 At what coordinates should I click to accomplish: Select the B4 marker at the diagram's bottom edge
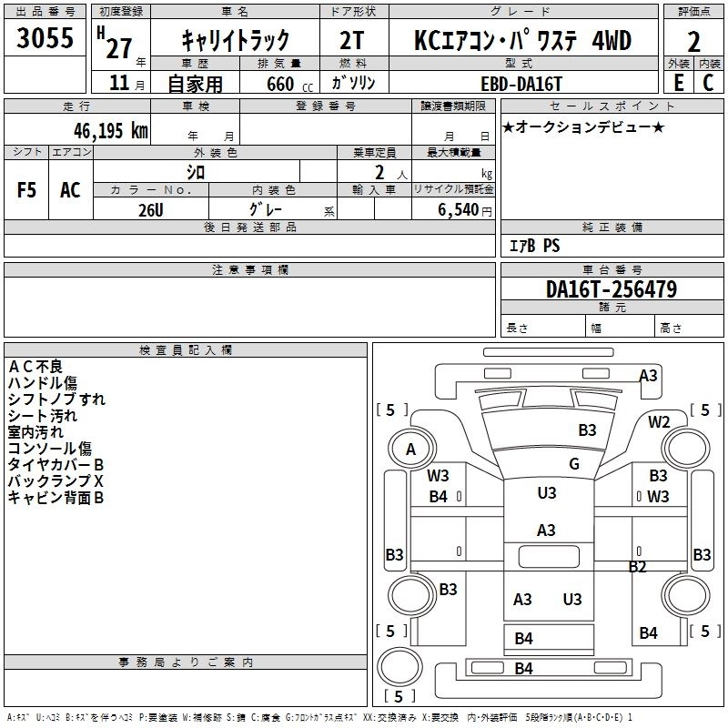524,669
